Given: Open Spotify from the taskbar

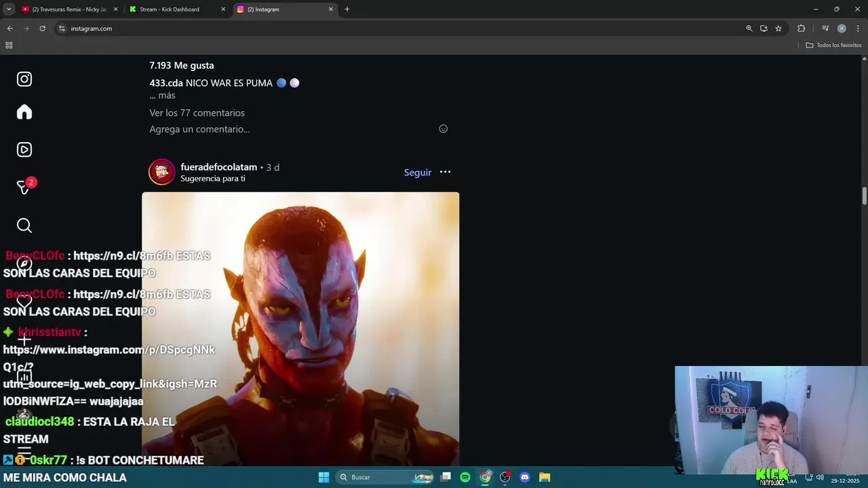Looking at the screenshot, I should pyautogui.click(x=465, y=477).
